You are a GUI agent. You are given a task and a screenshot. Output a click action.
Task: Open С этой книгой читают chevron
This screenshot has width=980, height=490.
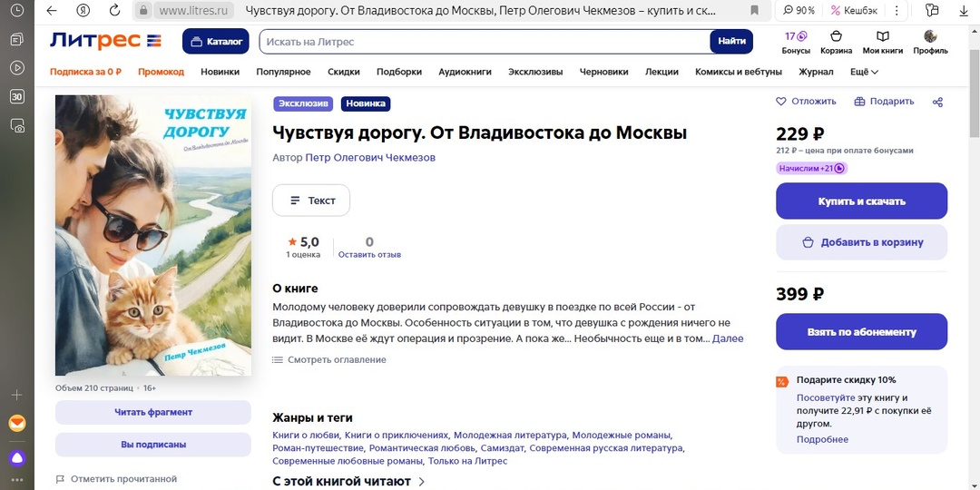[421, 481]
